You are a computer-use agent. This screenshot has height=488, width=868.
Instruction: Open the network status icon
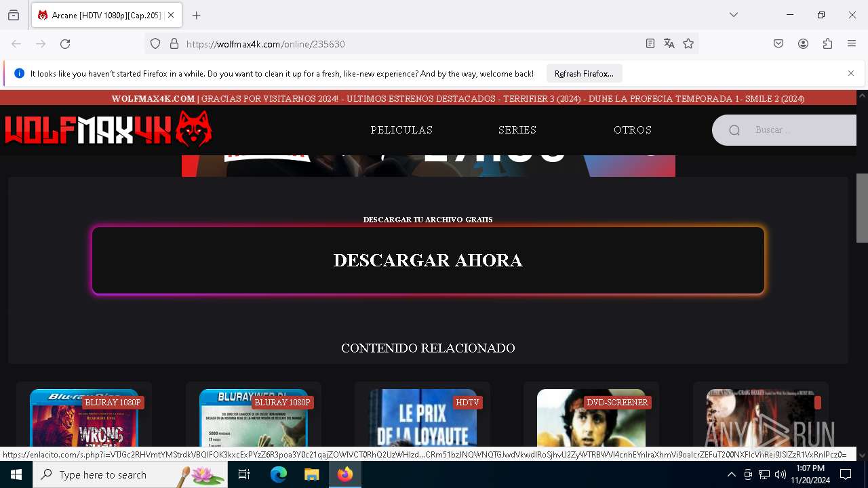point(764,474)
